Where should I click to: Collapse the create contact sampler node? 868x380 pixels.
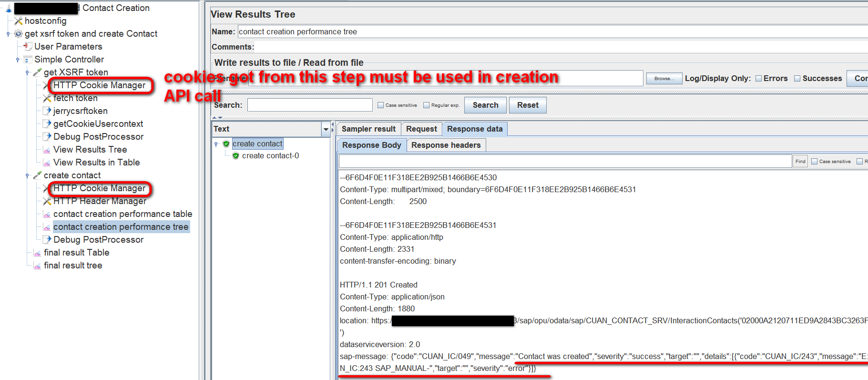pos(27,175)
